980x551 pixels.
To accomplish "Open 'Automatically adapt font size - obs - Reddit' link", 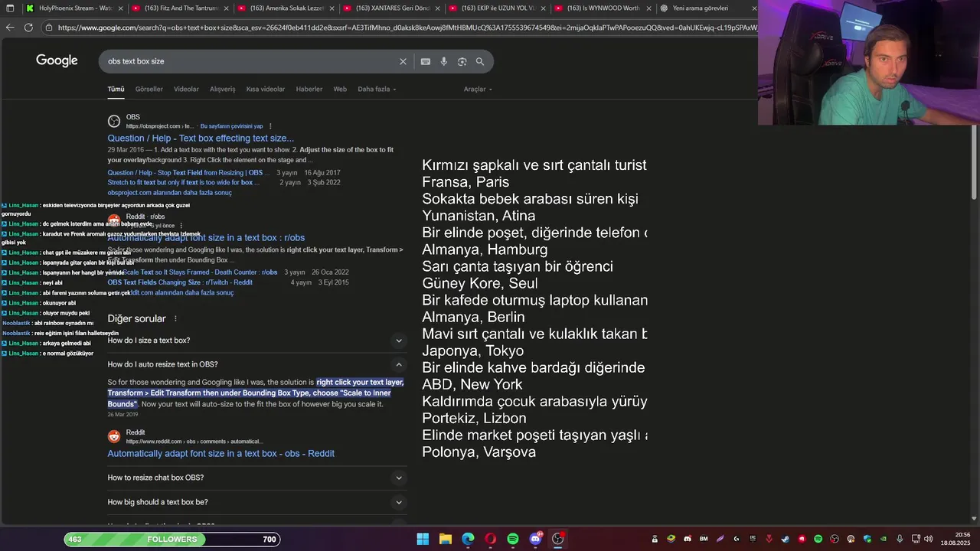I will click(x=220, y=454).
